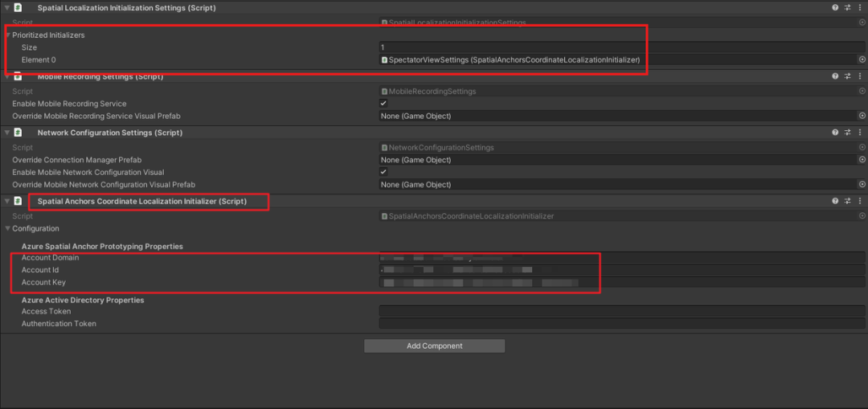Viewport: 868px width, 409px height.
Task: Click Enable Mobile Recording Service label
Action: click(69, 104)
